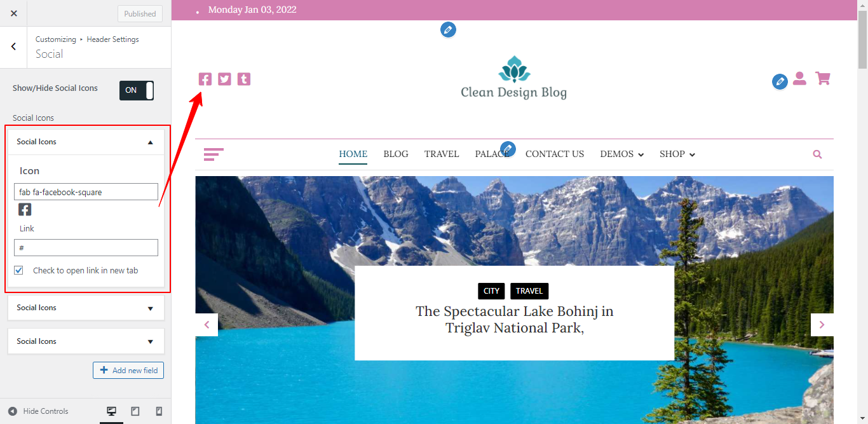Screen dimensions: 868x424
Task: Click the Tumblr icon in site header
Action: tap(244, 79)
